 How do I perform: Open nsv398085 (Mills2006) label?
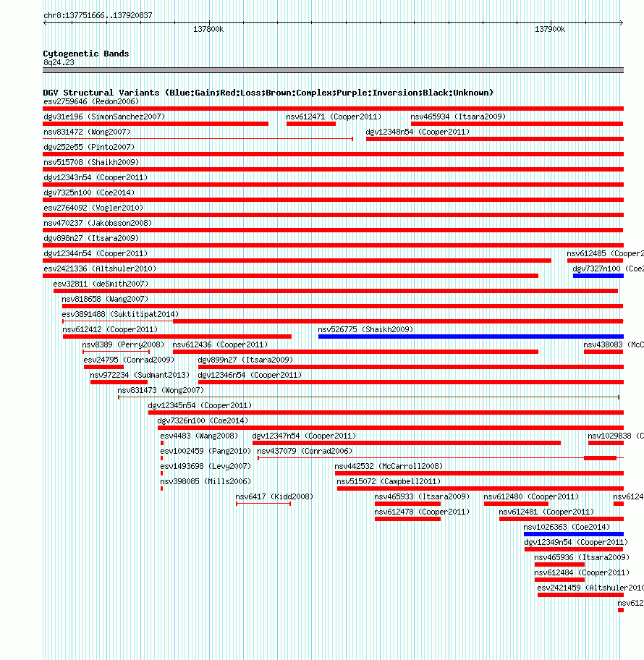[206, 481]
